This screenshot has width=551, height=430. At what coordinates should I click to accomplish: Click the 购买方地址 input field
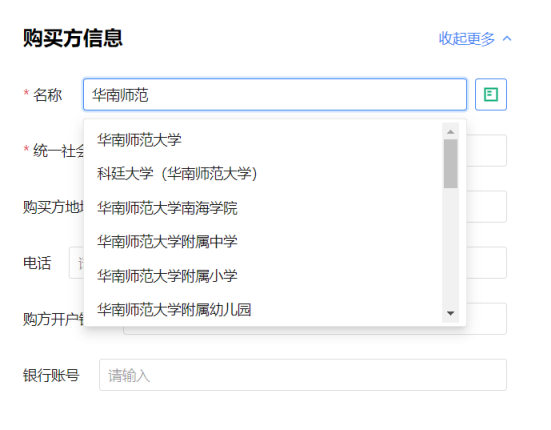(x=486, y=207)
